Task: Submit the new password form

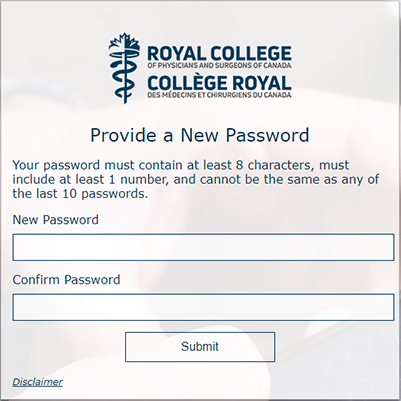Action: click(x=200, y=347)
